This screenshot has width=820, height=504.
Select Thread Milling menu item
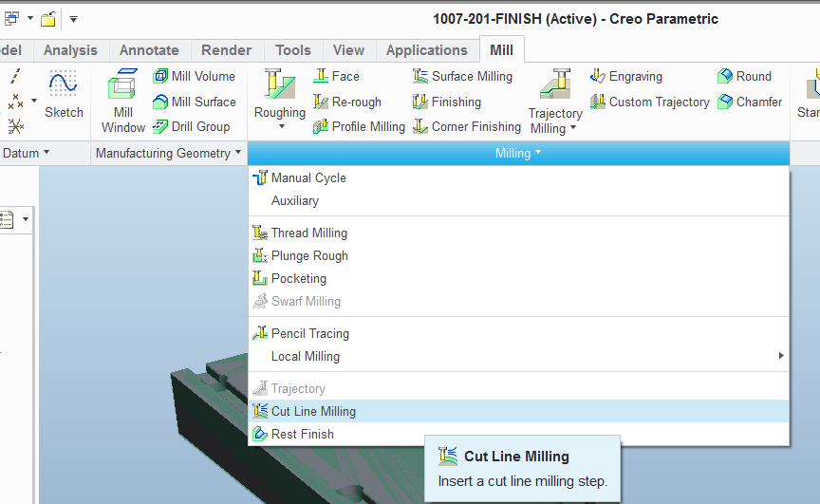[518, 233]
